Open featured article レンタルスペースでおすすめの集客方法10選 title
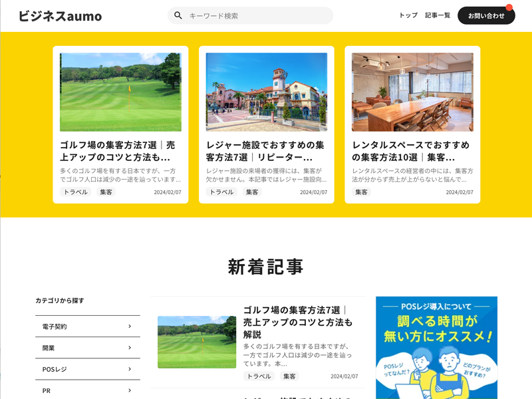The image size is (532, 399). (410, 151)
